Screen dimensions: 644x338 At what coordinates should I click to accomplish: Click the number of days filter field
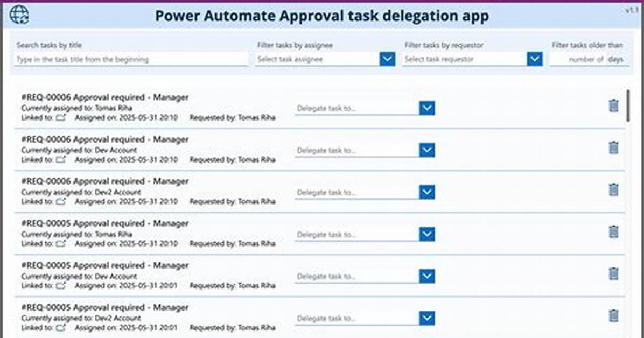pos(578,59)
